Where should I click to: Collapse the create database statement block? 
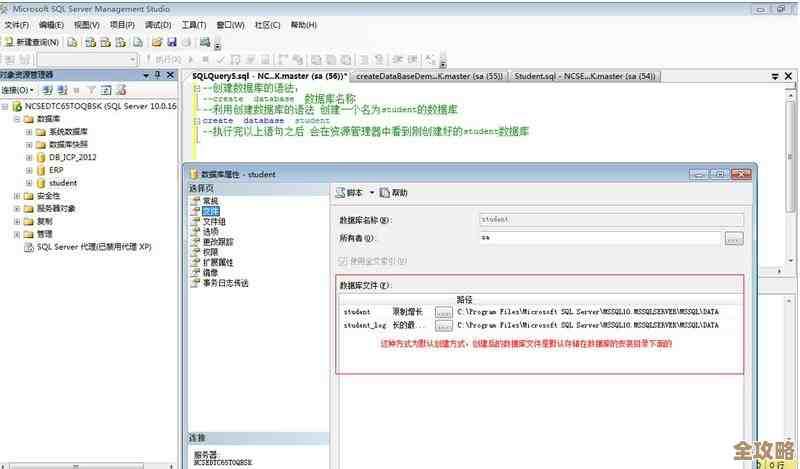[x=197, y=121]
